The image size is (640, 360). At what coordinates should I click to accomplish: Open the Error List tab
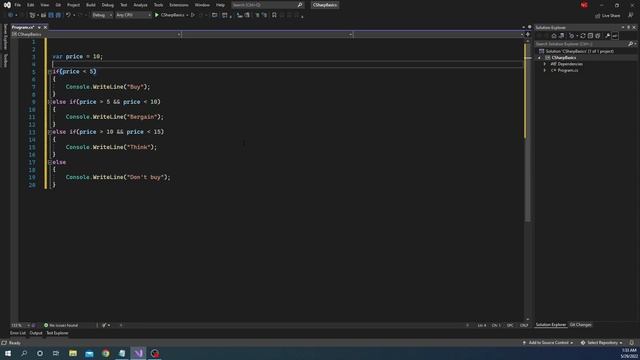pyautogui.click(x=18, y=333)
